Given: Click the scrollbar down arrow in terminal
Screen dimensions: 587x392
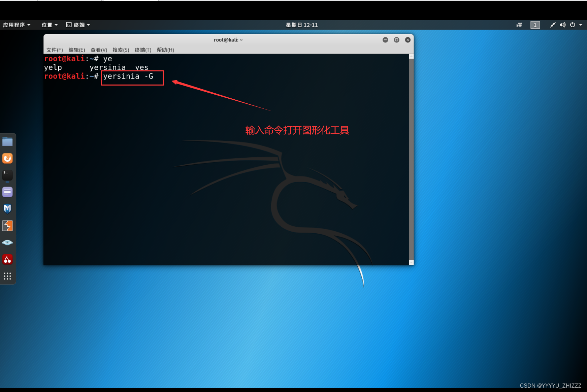Looking at the screenshot, I should click(x=411, y=262).
